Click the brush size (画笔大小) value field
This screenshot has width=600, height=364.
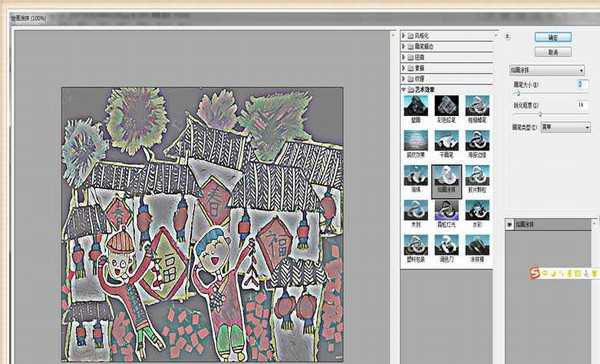582,84
